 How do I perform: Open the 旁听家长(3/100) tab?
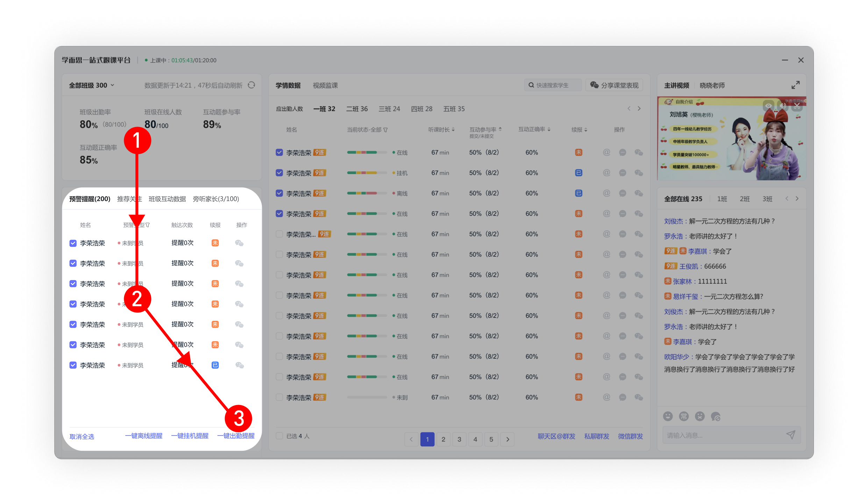coord(216,199)
